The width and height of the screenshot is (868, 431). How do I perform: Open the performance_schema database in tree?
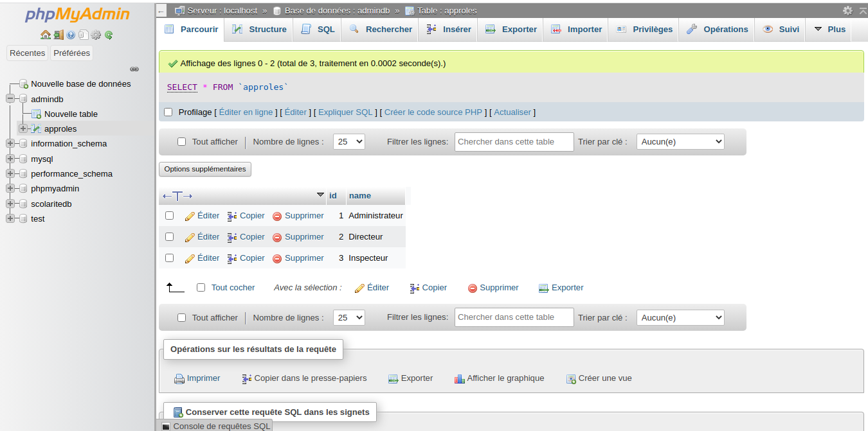tap(71, 174)
